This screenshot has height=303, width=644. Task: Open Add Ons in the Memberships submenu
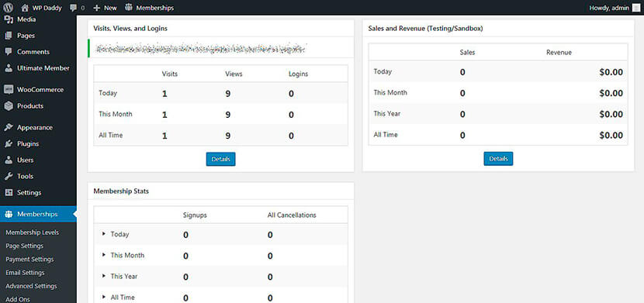18,299
